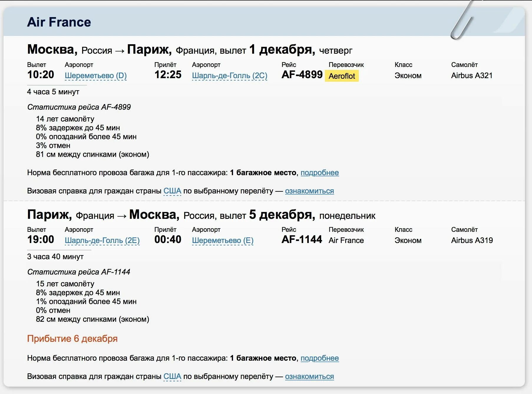
Task: Click Статистика рейса AF-4899 heading
Action: [79, 107]
